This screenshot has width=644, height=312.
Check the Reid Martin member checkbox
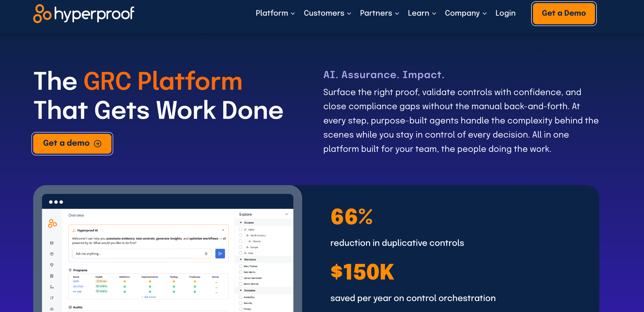tap(241, 272)
